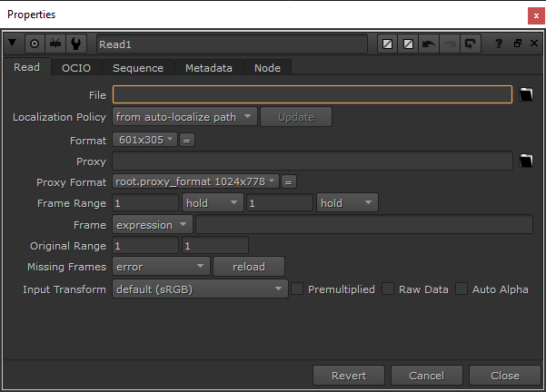Screen dimensions: 546x392
Task: Click the Frame Range first frame field
Action: 145,202
